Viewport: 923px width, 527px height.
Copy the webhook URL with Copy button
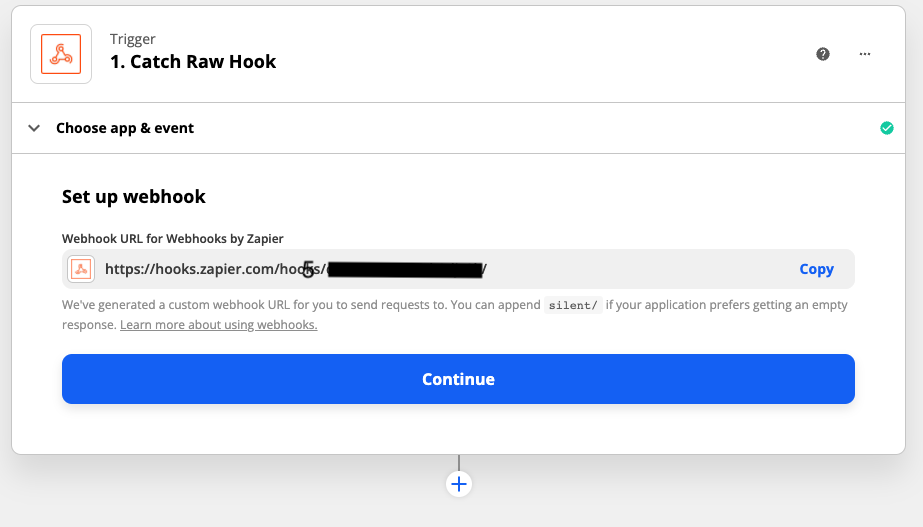click(816, 269)
